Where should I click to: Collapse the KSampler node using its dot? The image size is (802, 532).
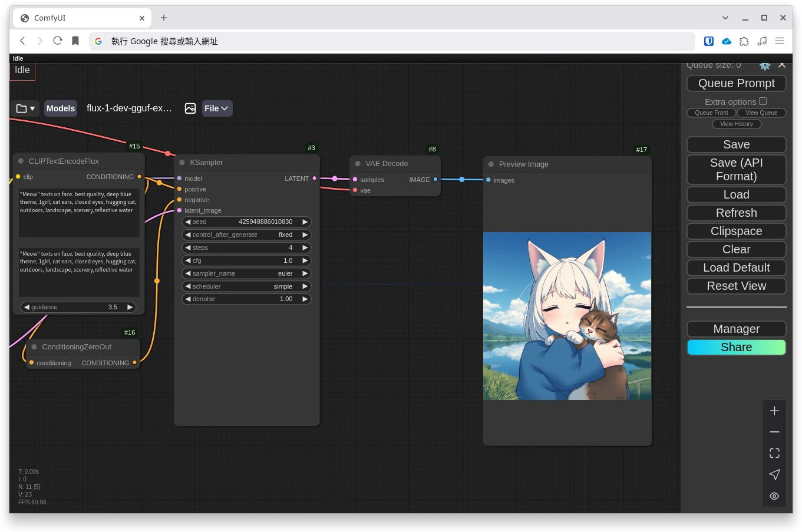click(182, 163)
